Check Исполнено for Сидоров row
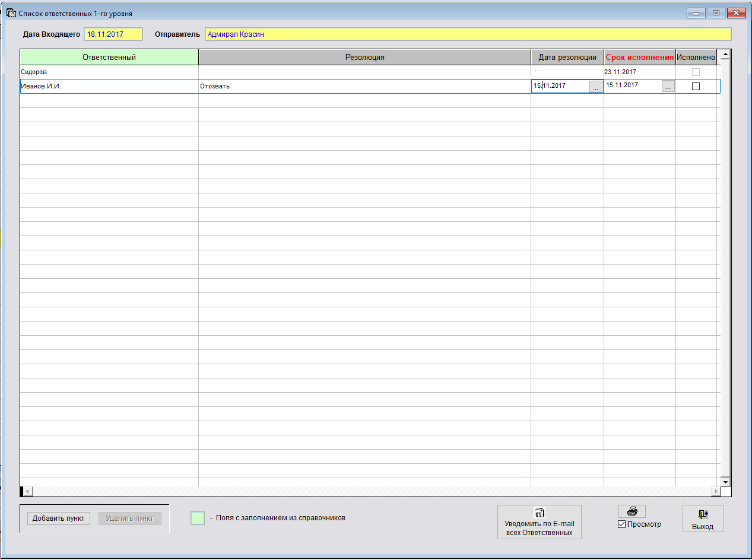Screen dimensions: 752x560 pyautogui.click(x=696, y=72)
